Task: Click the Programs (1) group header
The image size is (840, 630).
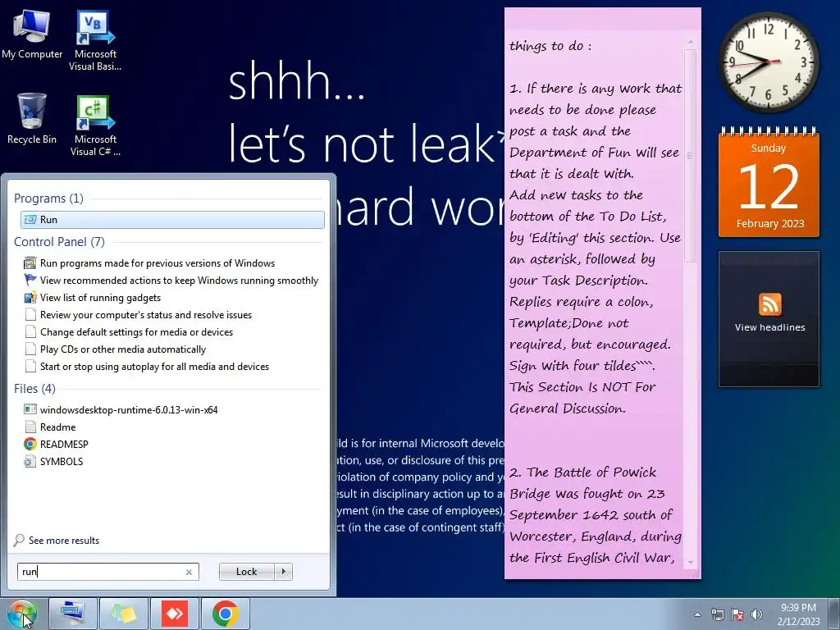Action: coord(48,199)
